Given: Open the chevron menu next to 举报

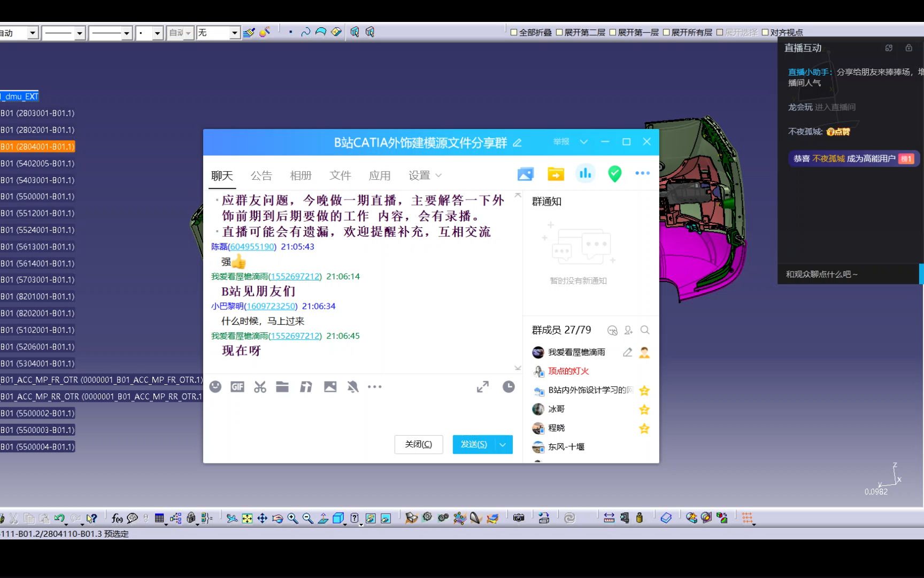Looking at the screenshot, I should coord(584,142).
